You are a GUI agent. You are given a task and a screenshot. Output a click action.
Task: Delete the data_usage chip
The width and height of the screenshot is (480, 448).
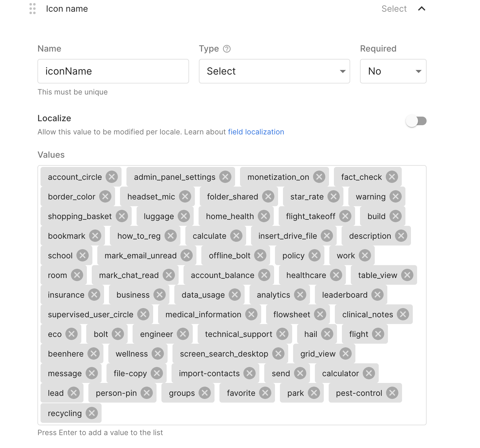235,295
